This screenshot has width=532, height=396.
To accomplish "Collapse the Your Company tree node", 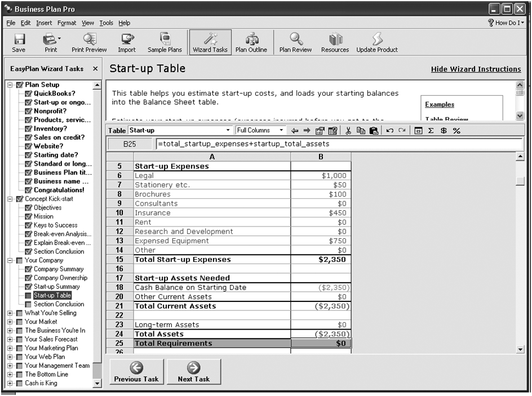I will 10,260.
